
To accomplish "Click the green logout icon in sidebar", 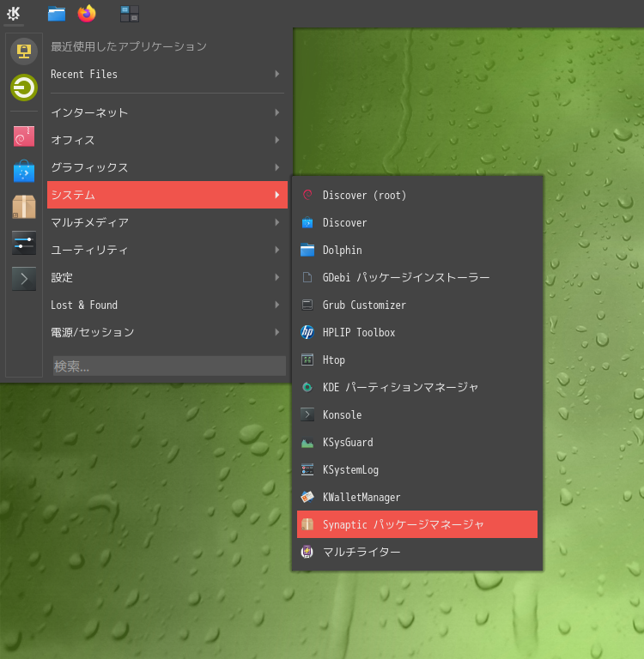I will click(x=24, y=88).
